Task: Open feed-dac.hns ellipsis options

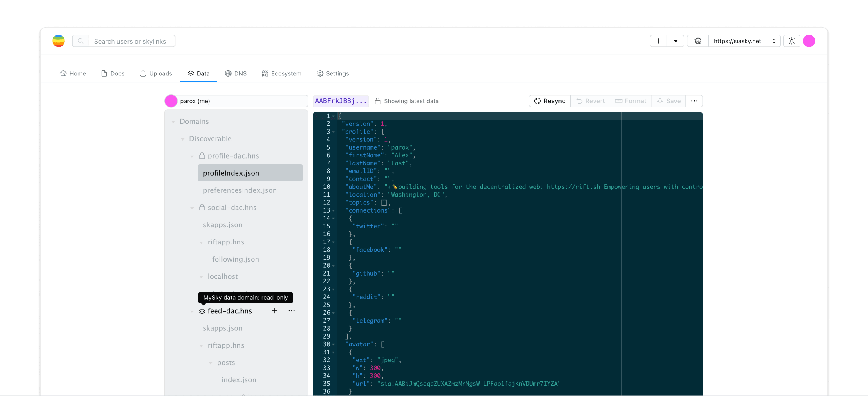Action: click(x=292, y=311)
